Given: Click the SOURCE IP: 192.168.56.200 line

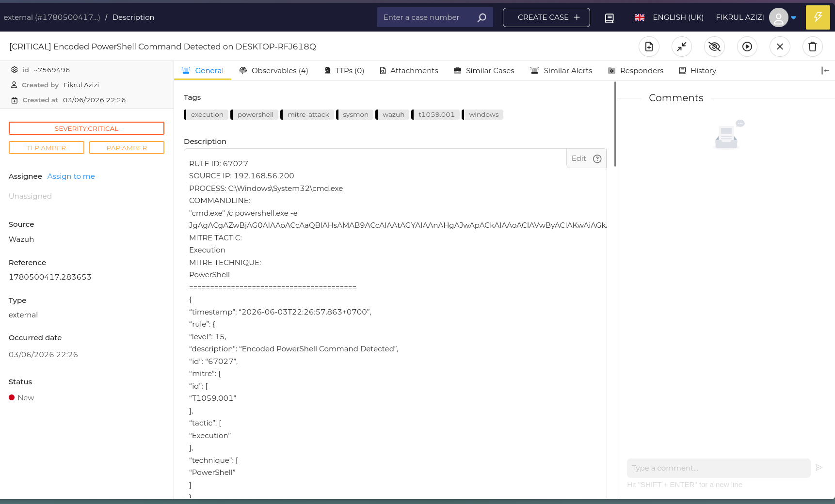Looking at the screenshot, I should 241,176.
